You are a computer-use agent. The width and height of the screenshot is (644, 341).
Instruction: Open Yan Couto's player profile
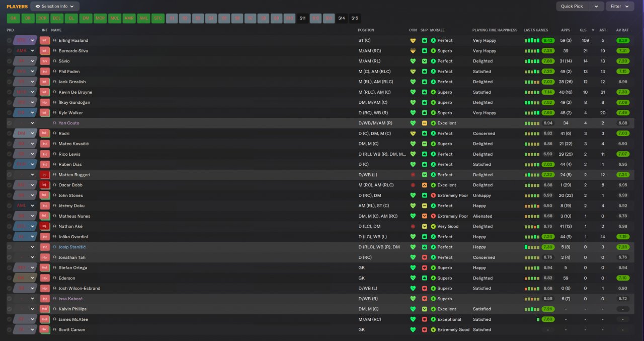click(x=69, y=123)
